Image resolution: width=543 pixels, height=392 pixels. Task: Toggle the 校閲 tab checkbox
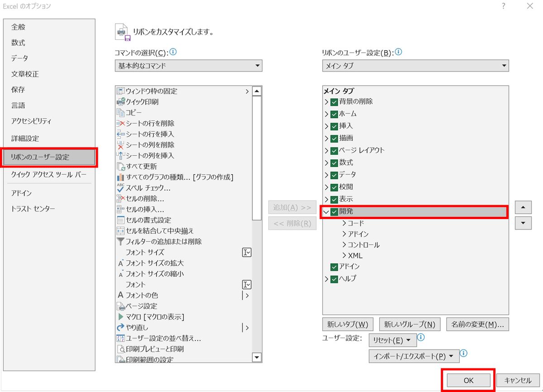pos(334,187)
